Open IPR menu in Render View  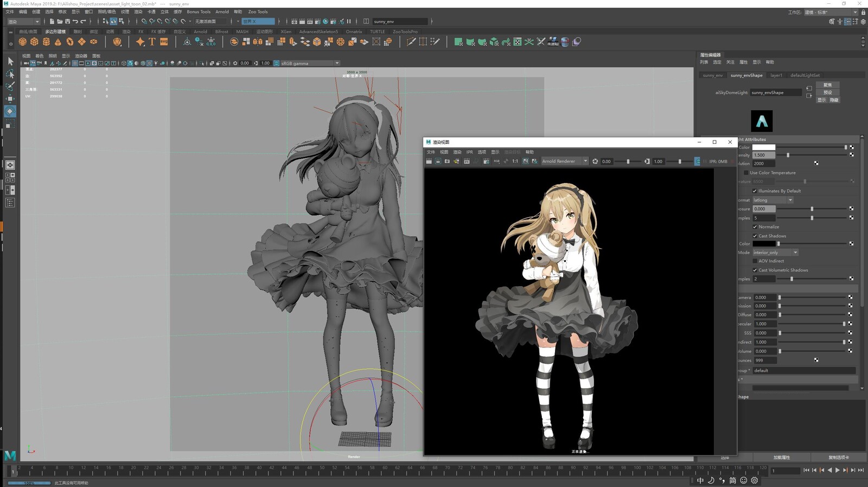tap(470, 152)
